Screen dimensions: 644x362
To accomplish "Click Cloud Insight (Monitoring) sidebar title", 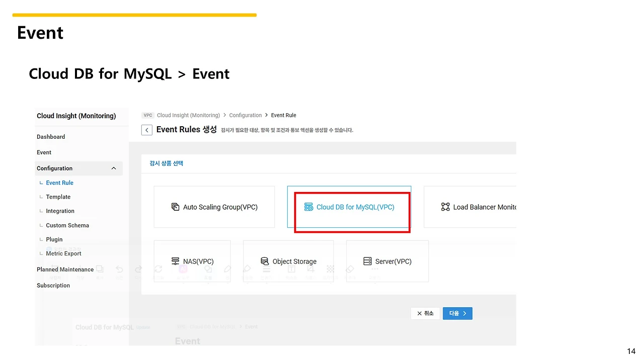I will (76, 116).
